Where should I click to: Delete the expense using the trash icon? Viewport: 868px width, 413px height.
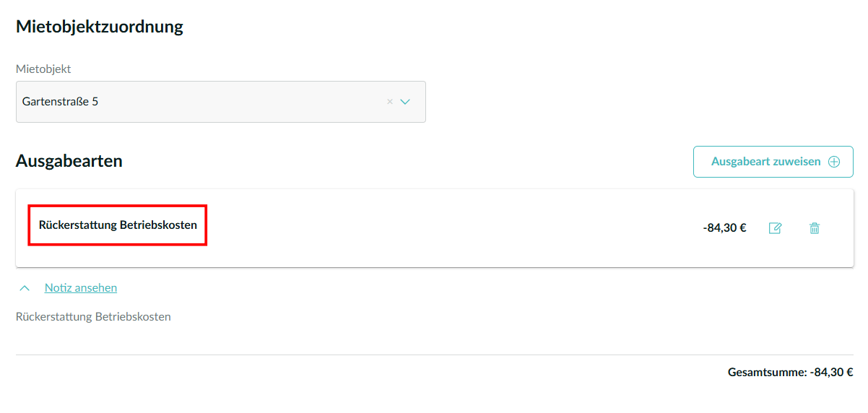pos(815,228)
